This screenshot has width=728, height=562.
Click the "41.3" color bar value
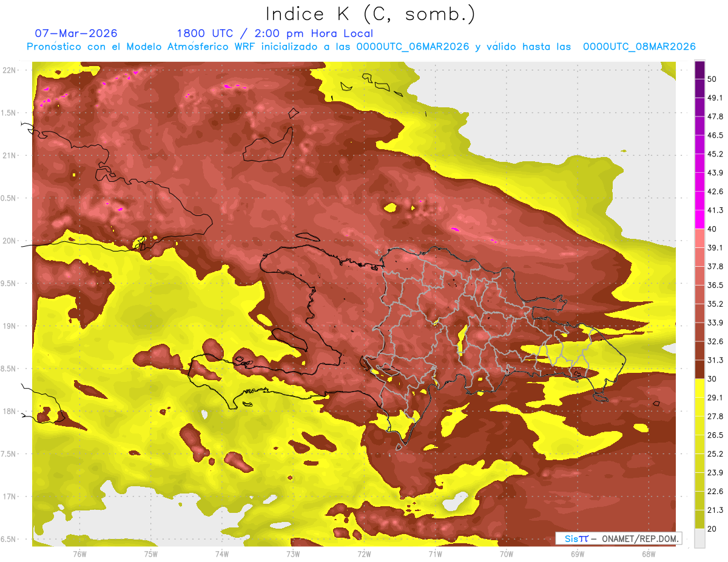(x=715, y=210)
